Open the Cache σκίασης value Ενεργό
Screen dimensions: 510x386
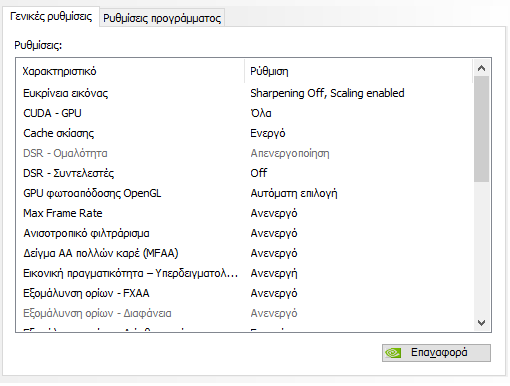(x=268, y=133)
